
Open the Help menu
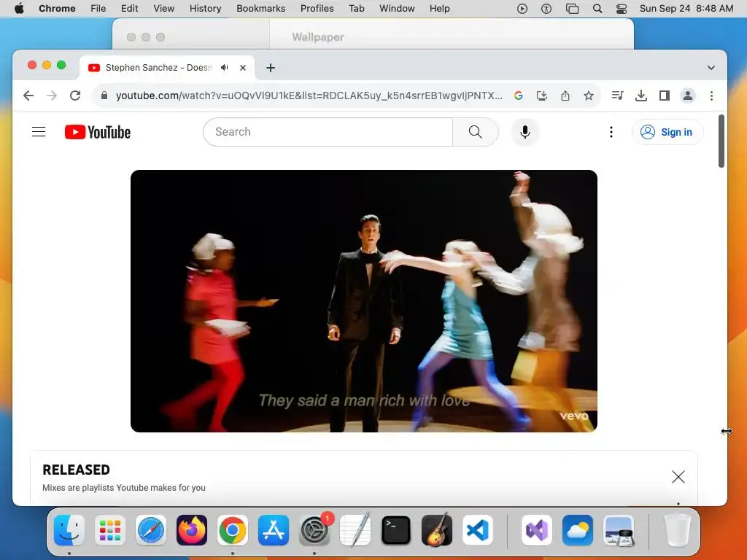click(x=439, y=9)
